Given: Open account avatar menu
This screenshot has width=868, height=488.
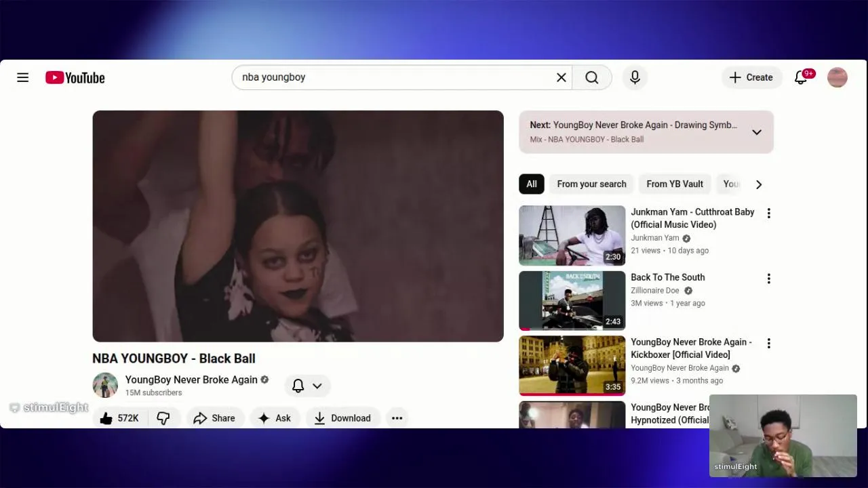Looking at the screenshot, I should click(x=837, y=78).
